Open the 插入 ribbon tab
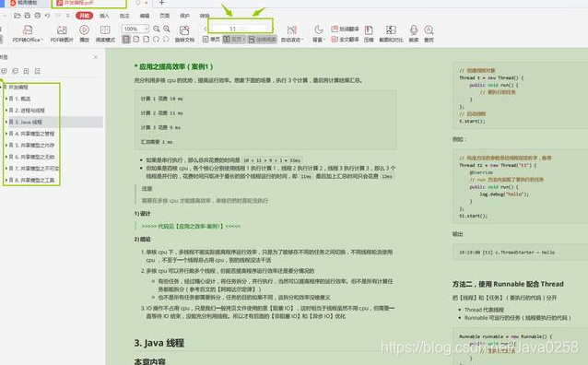 point(104,16)
